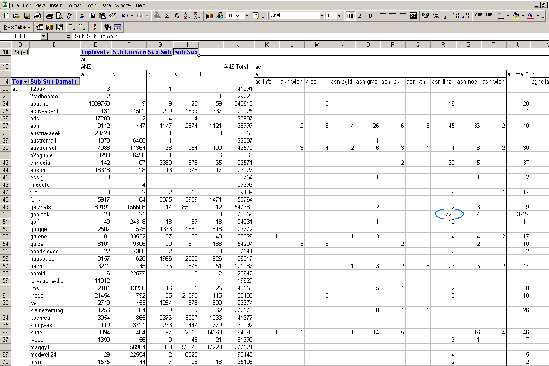
Task: Click the Copy icon in the toolbar
Action: tap(93, 16)
